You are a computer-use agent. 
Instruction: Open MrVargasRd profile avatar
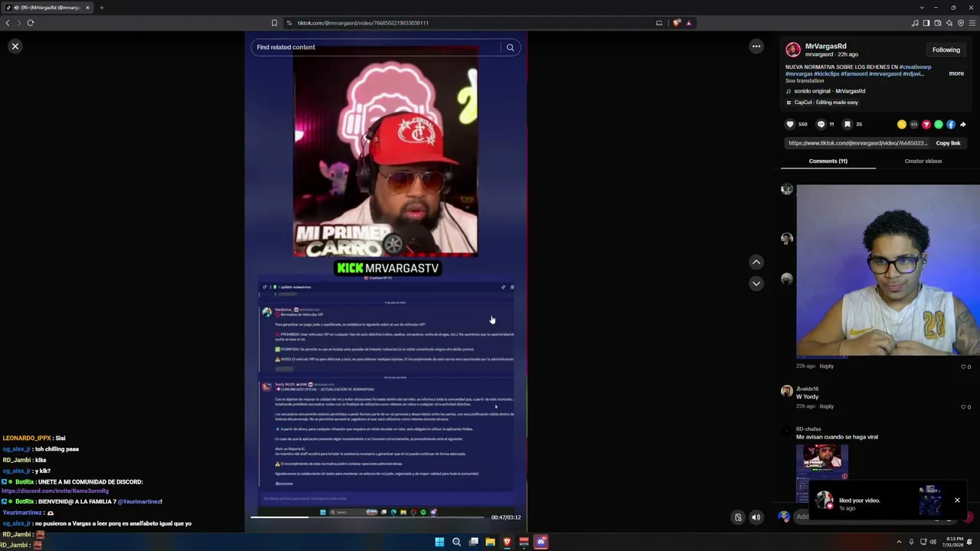point(792,50)
